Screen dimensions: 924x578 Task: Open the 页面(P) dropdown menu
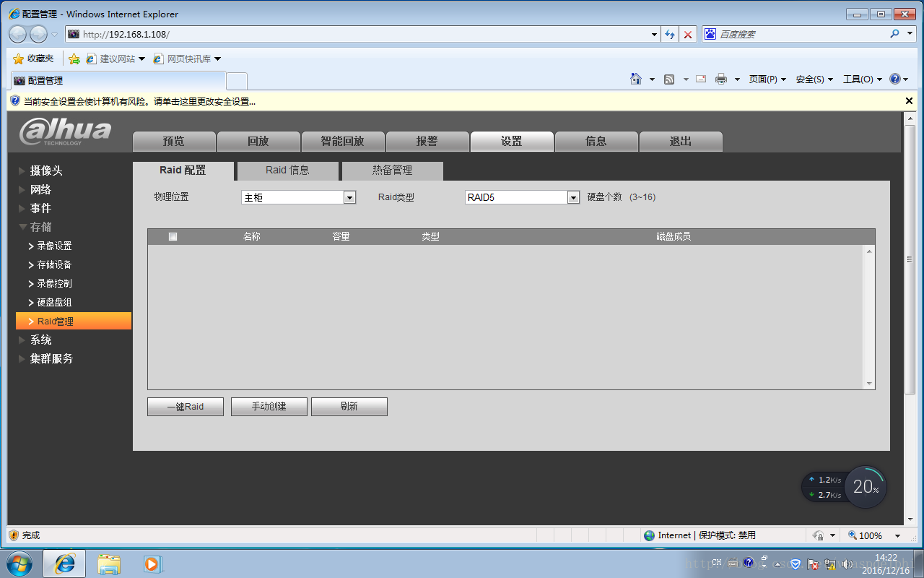click(x=767, y=79)
